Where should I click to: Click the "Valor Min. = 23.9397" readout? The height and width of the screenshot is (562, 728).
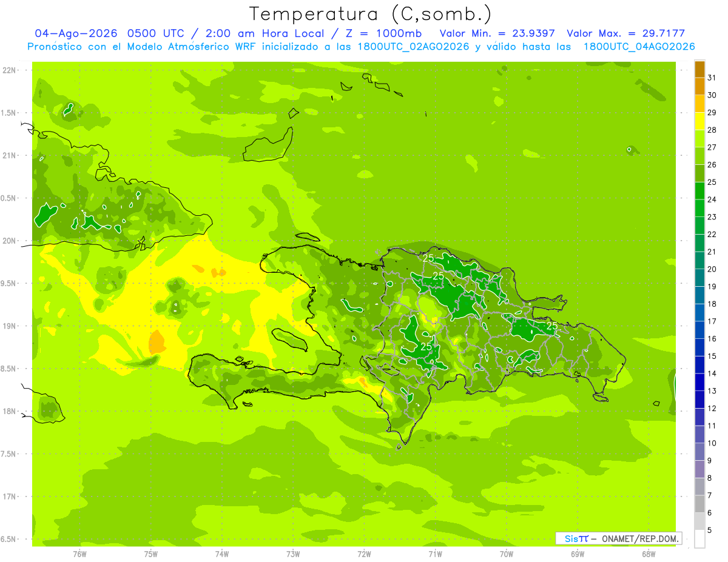point(497,33)
